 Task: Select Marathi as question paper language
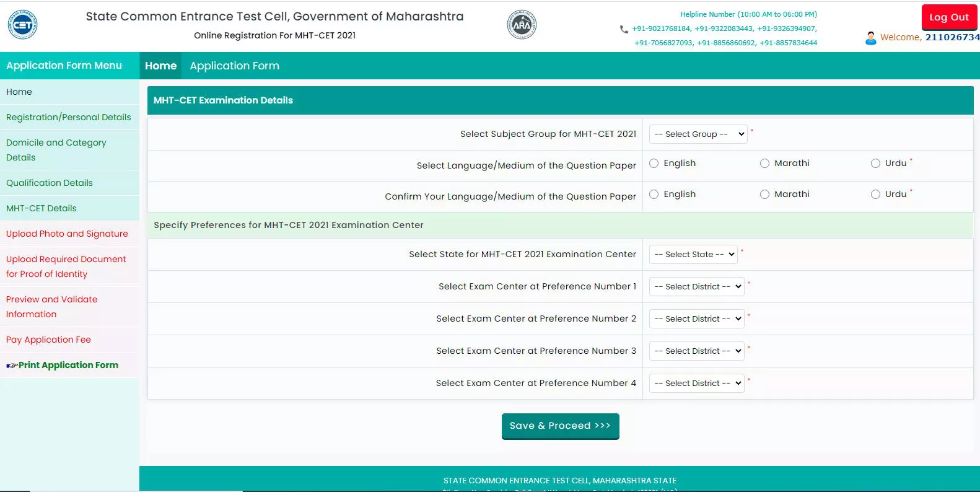[x=764, y=164]
